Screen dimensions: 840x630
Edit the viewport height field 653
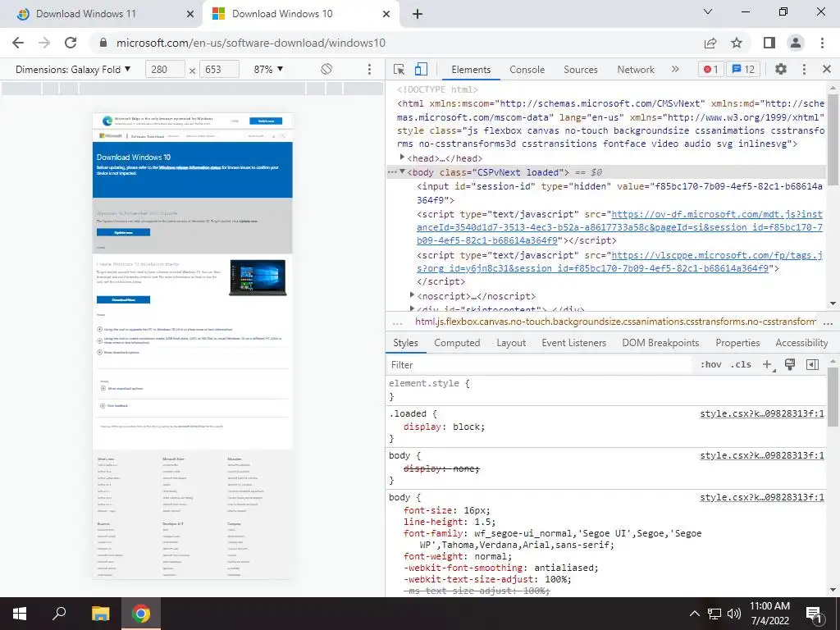[218, 69]
